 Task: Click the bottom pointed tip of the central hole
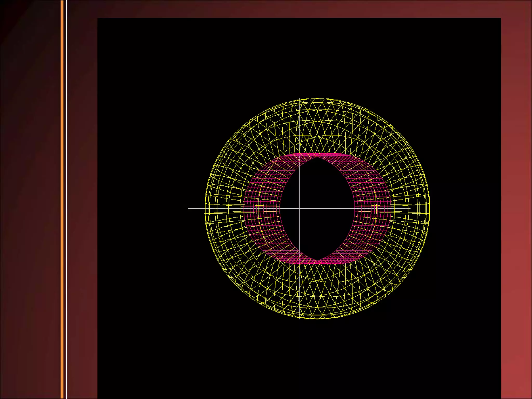[317, 260]
